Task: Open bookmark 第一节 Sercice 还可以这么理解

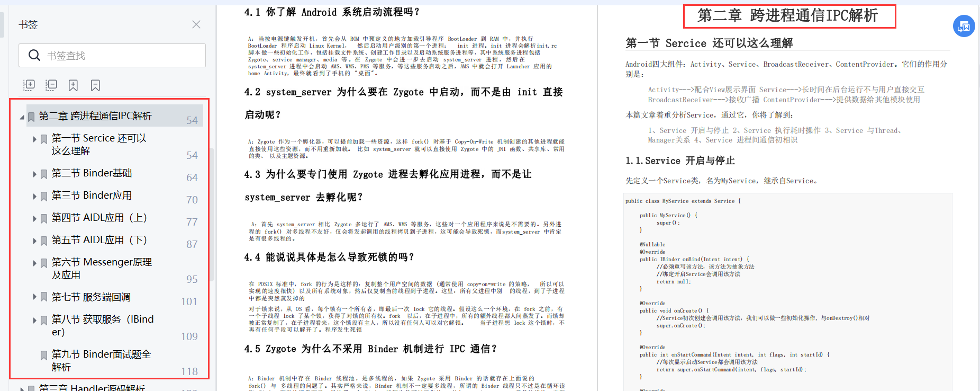Action: coord(99,144)
